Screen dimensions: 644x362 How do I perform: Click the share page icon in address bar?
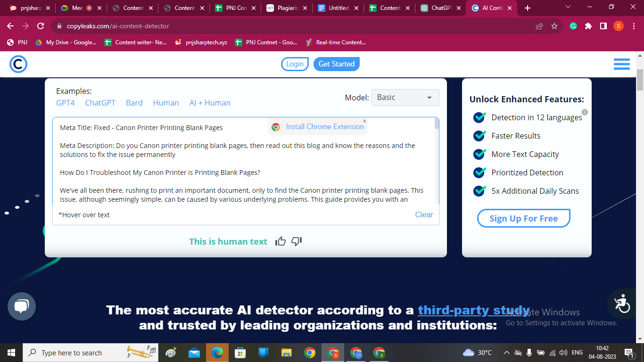(539, 26)
